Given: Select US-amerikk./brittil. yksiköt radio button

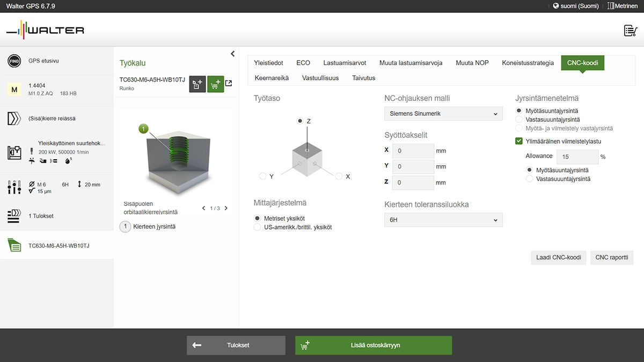Looking at the screenshot, I should [x=258, y=227].
